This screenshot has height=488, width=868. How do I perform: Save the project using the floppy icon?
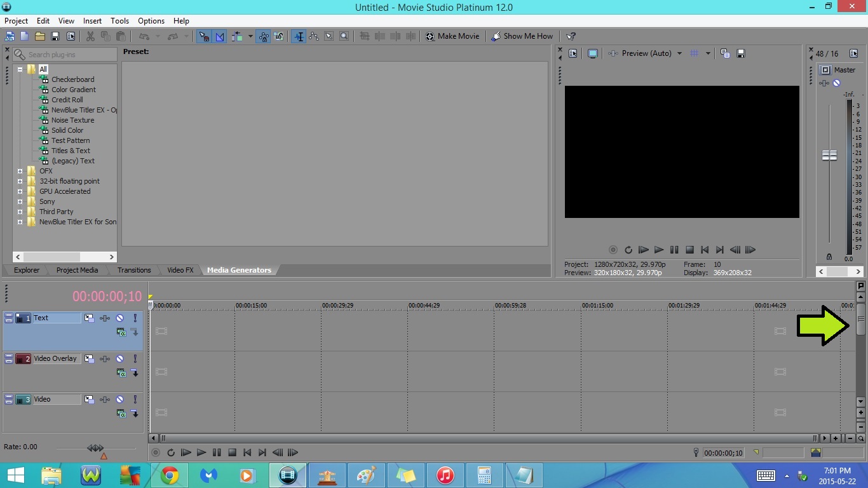point(55,36)
